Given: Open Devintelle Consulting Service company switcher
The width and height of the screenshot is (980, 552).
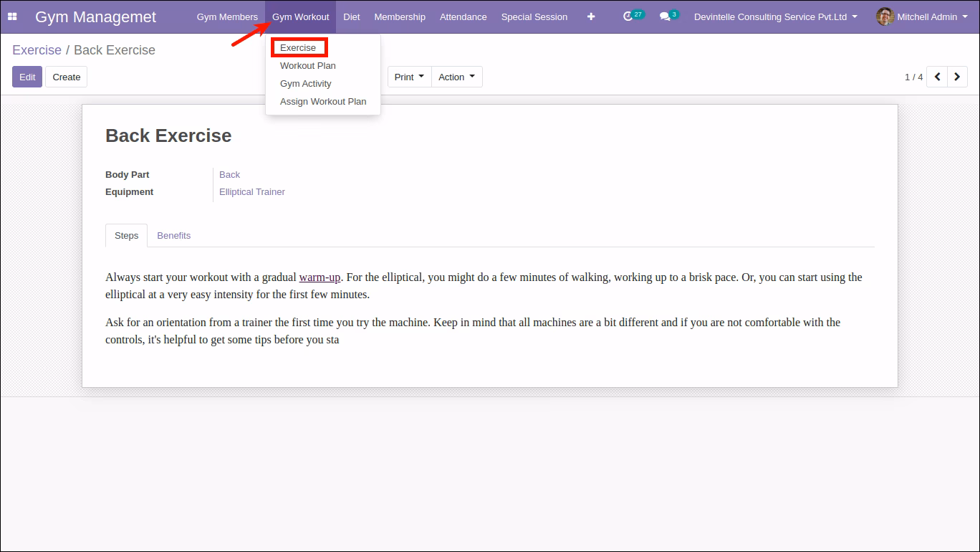Looking at the screenshot, I should (776, 16).
